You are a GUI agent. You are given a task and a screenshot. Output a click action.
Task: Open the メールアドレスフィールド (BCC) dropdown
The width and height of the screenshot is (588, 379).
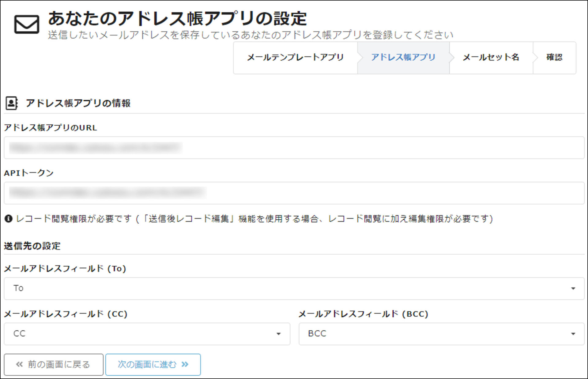pyautogui.click(x=442, y=334)
